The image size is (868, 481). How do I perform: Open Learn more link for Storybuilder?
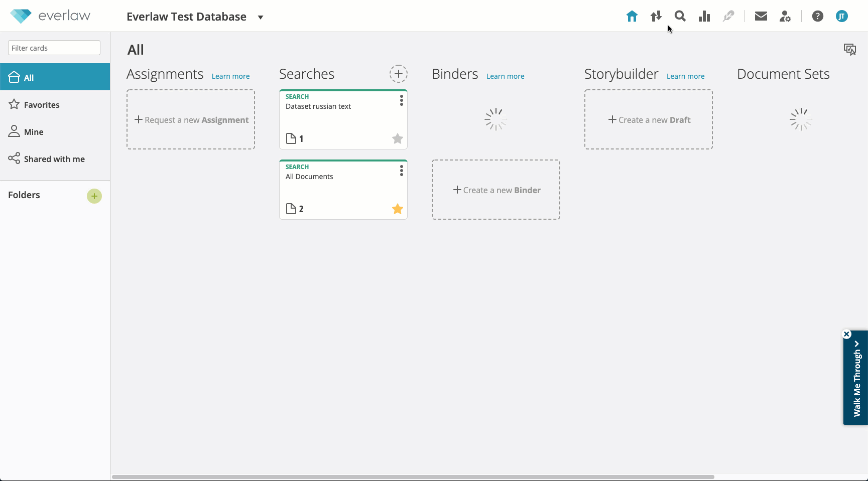coord(685,76)
